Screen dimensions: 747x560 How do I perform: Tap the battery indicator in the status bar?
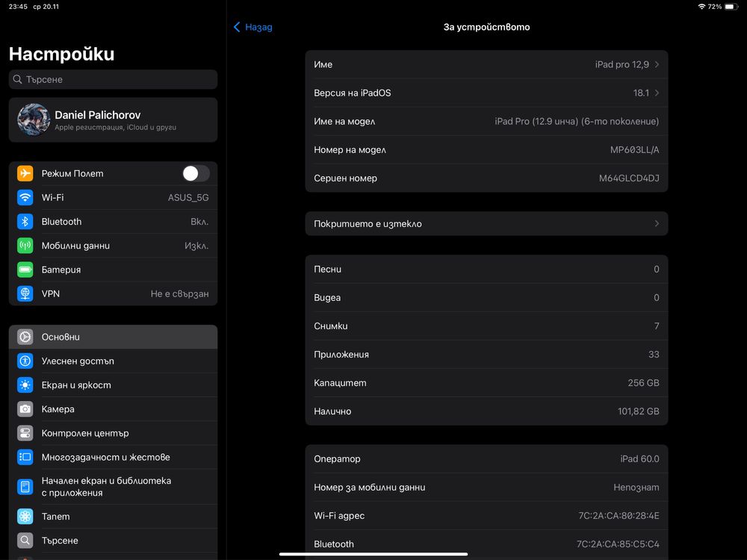point(731,7)
